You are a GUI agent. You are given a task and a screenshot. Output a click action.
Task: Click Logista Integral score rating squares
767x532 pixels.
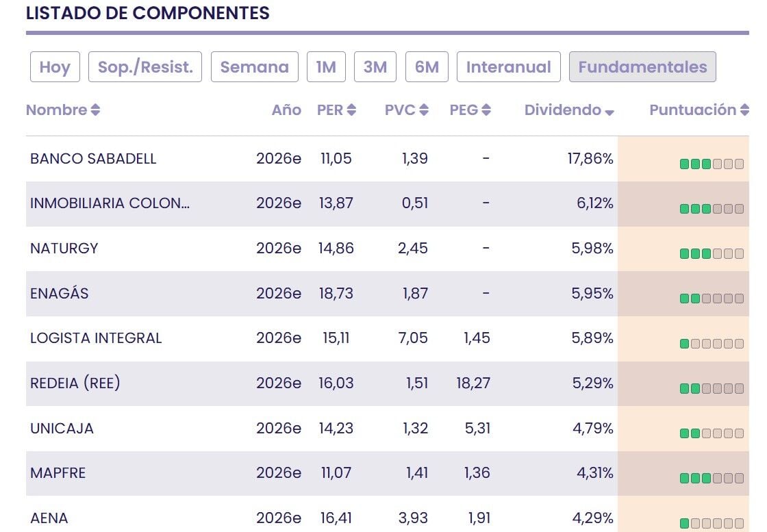pos(712,344)
